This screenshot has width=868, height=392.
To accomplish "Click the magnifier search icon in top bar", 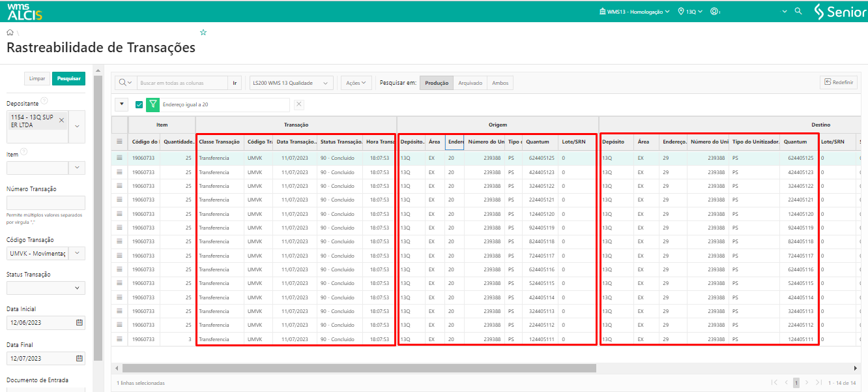I will coord(798,11).
